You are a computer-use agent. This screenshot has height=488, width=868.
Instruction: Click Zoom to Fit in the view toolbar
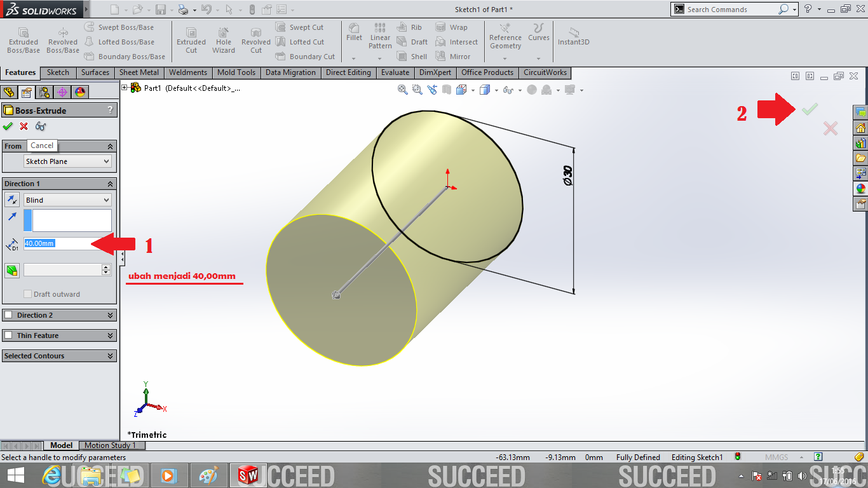[402, 90]
